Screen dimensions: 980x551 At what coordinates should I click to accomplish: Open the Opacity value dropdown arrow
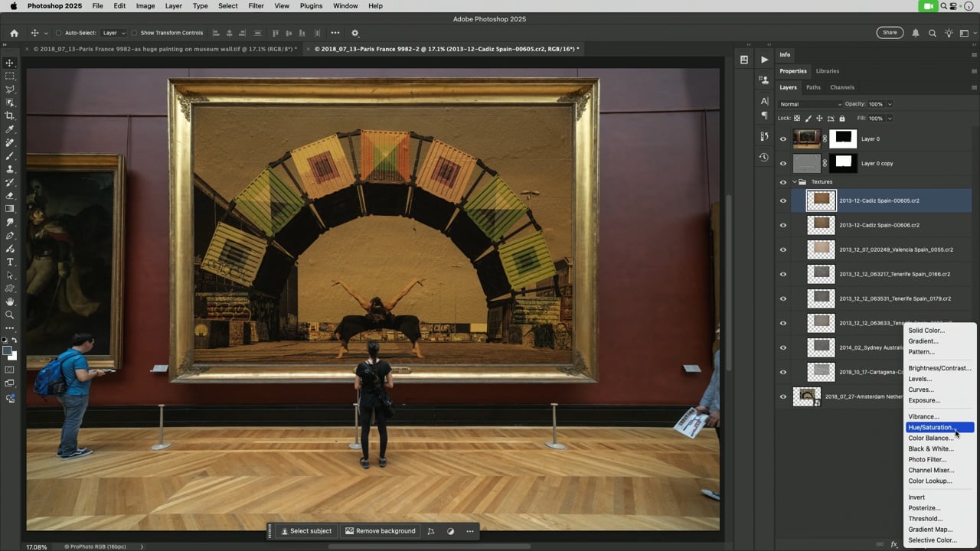pyautogui.click(x=889, y=104)
